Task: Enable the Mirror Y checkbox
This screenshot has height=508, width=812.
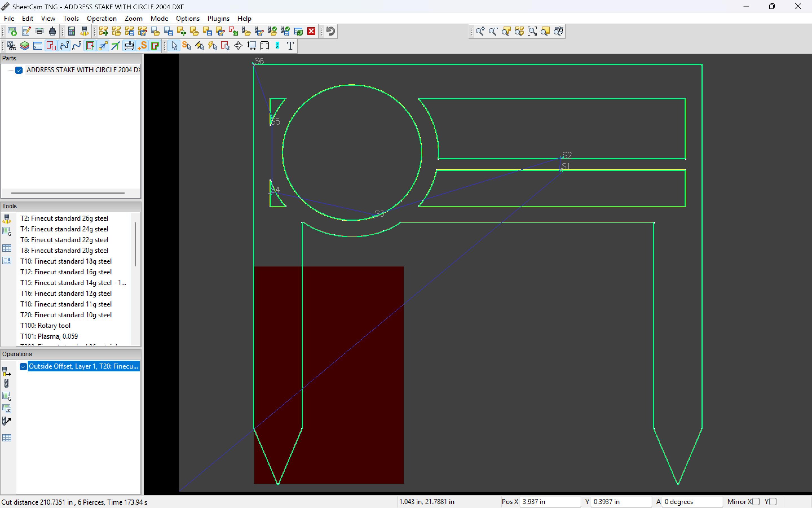Action: [x=773, y=502]
